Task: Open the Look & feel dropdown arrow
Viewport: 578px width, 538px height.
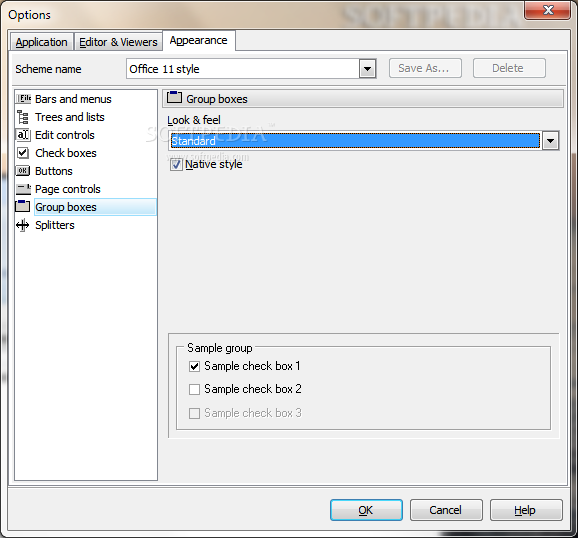Action: pos(550,140)
